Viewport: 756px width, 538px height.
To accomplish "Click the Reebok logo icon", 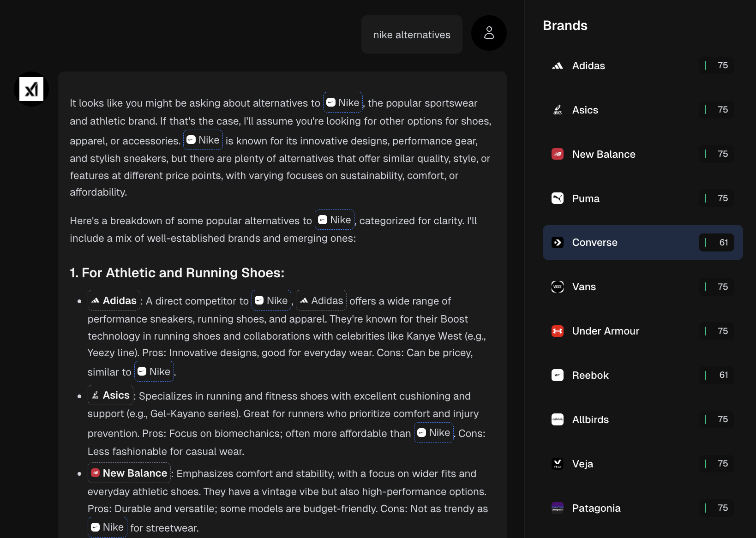I will [x=558, y=375].
